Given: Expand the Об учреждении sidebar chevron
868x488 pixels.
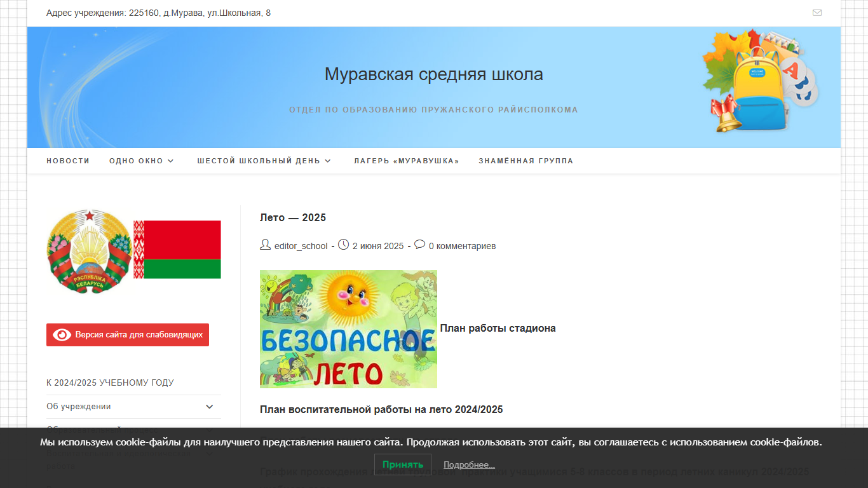Looking at the screenshot, I should coord(210,407).
